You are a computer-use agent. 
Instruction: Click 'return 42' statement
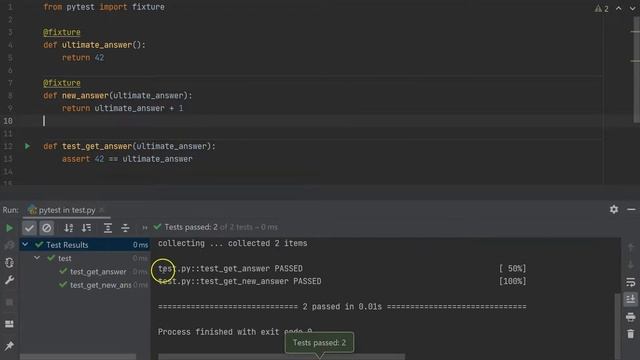coord(83,58)
